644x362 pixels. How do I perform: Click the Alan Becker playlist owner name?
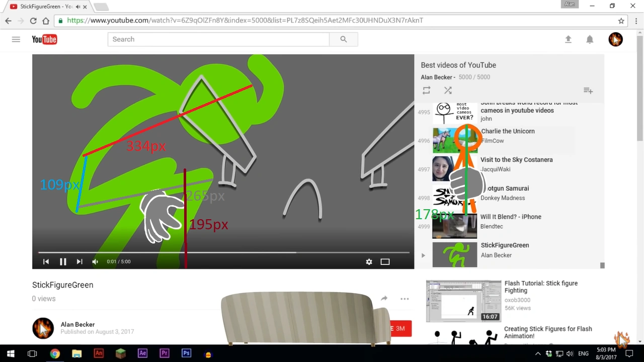[436, 77]
